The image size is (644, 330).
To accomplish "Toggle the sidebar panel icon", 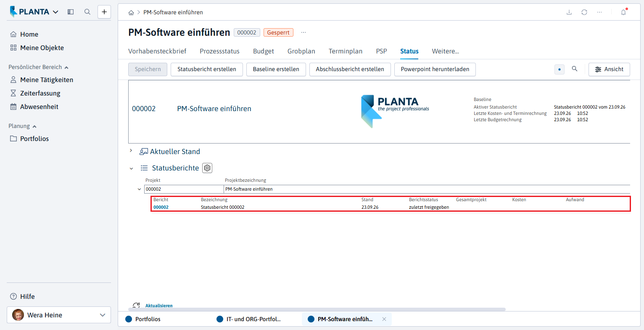I will pyautogui.click(x=71, y=12).
